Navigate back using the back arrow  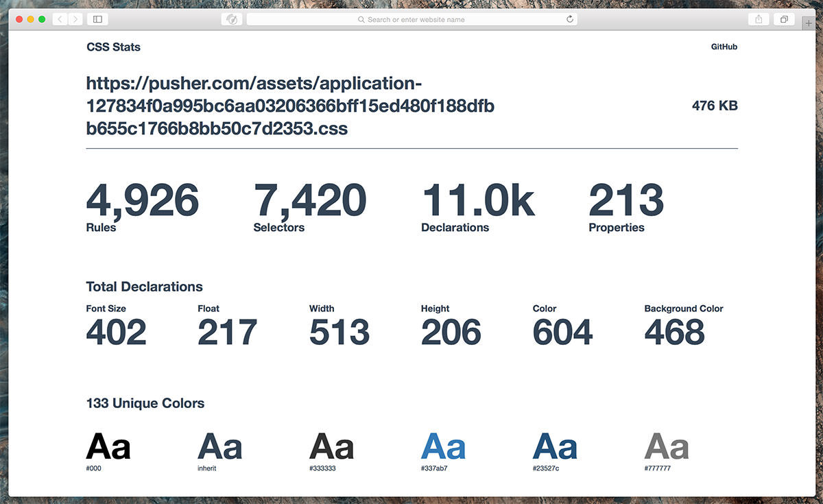[x=59, y=19]
